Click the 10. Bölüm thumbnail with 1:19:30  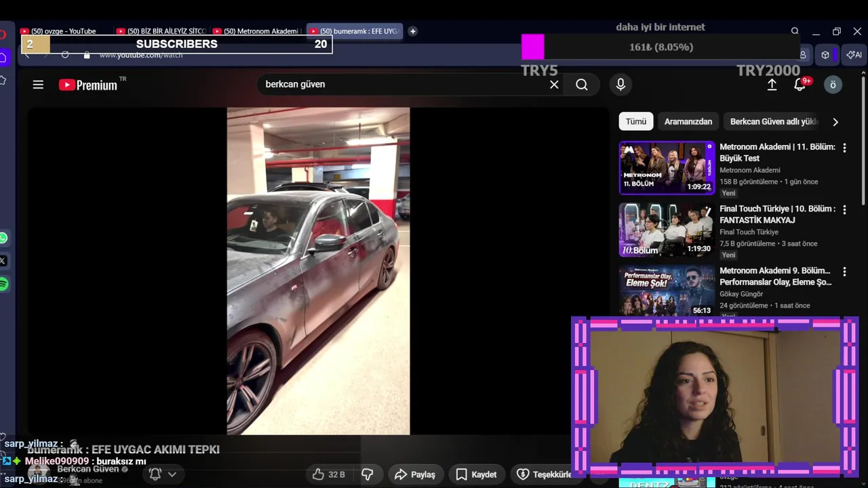click(667, 230)
